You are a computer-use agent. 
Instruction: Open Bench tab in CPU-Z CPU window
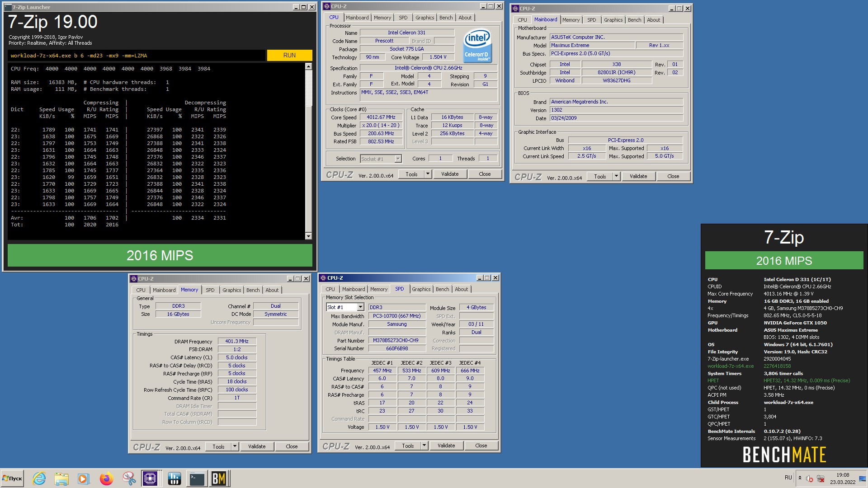pos(446,18)
